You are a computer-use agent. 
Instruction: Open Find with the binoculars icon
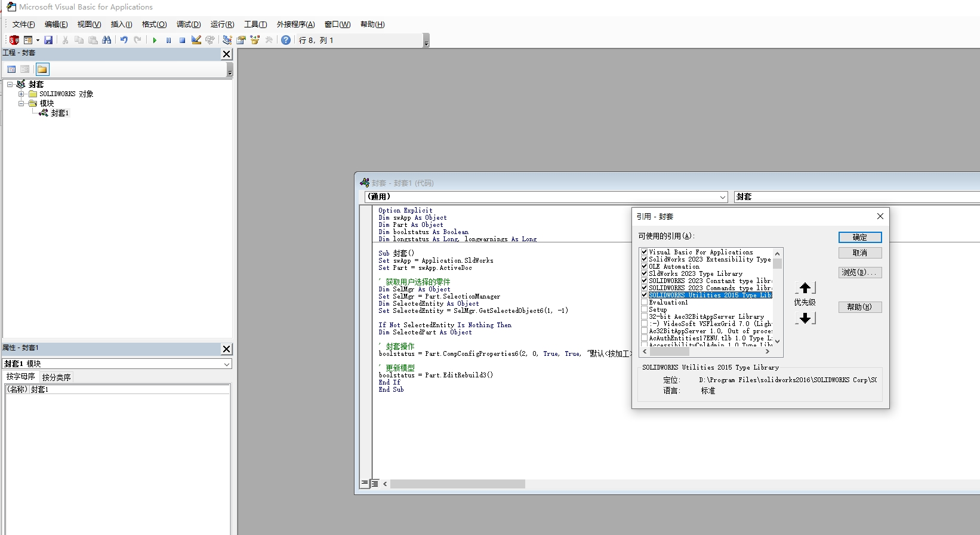pyautogui.click(x=107, y=40)
